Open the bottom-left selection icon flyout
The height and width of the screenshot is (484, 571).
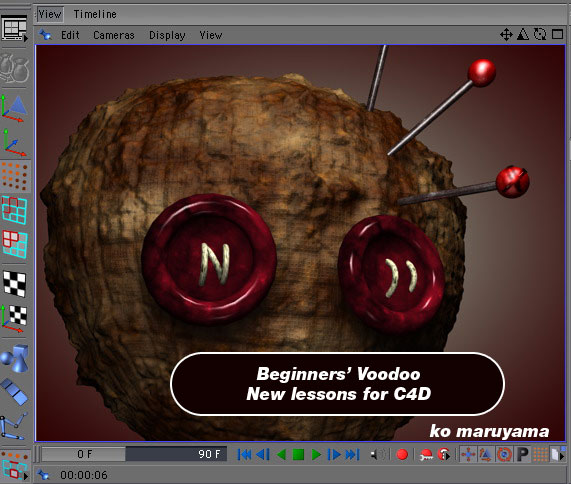[15, 465]
